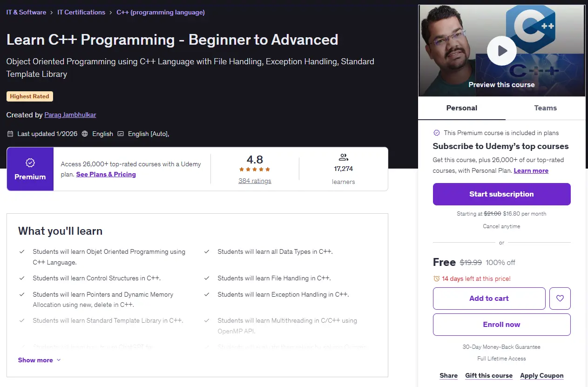Open the IT Certifications breadcrumb
This screenshot has width=588, height=387.
[81, 13]
